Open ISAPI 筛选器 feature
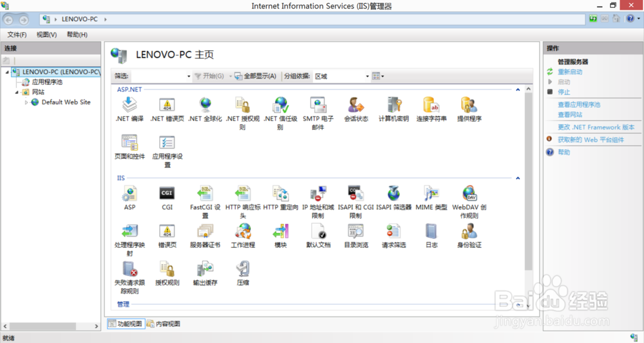 coord(393,198)
